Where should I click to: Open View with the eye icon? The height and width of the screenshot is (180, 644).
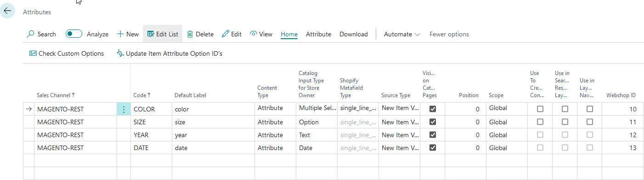[261, 34]
